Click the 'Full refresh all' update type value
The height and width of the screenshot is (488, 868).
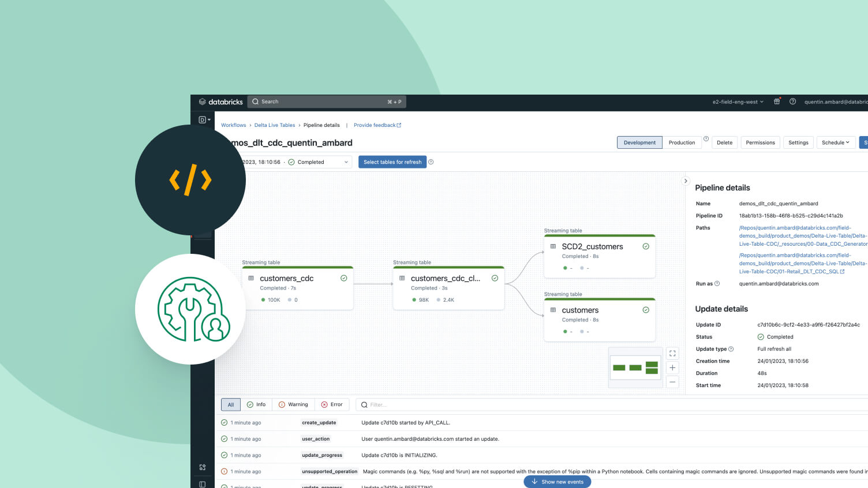[774, 349]
